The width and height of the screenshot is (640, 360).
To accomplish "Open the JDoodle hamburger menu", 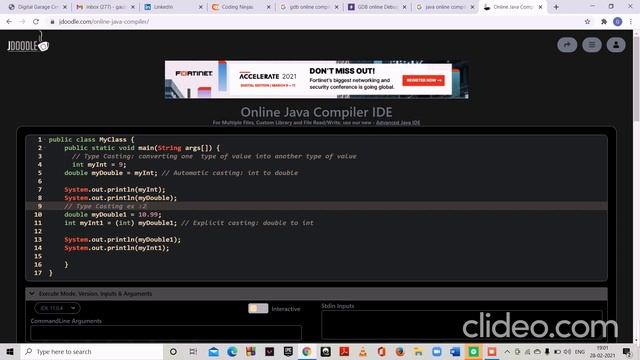I will click(x=591, y=45).
